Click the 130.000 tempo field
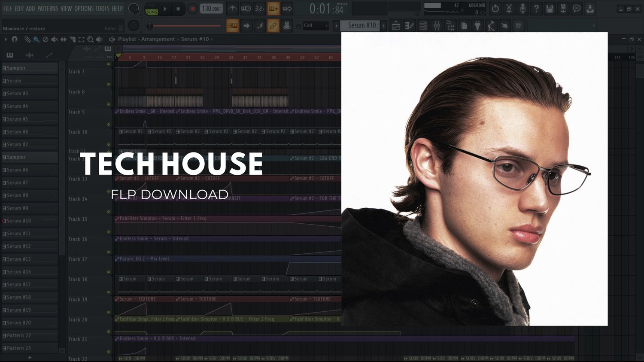 211,9
